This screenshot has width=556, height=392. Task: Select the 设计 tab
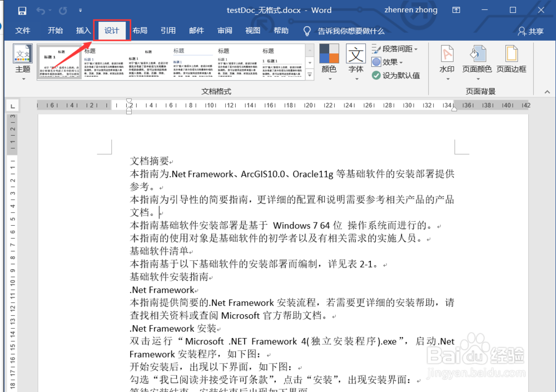(x=111, y=31)
